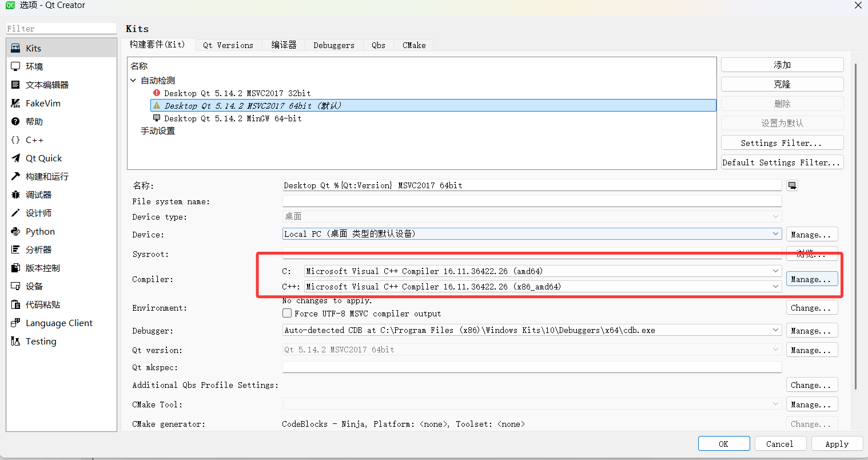Viewport: 868px width, 460px height.
Task: Open the Python category icon
Action: (x=15, y=231)
